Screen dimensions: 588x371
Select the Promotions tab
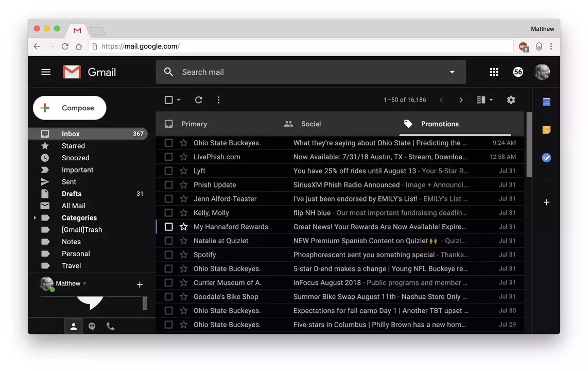[x=455, y=124]
